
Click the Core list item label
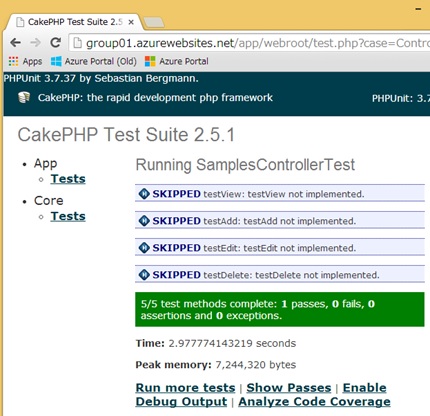point(49,201)
